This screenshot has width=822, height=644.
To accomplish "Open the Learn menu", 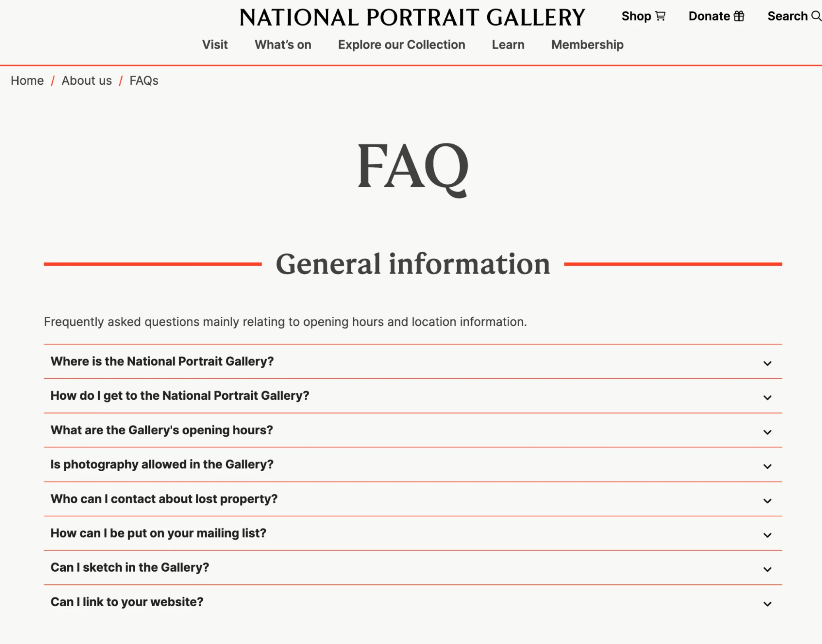I will point(507,45).
